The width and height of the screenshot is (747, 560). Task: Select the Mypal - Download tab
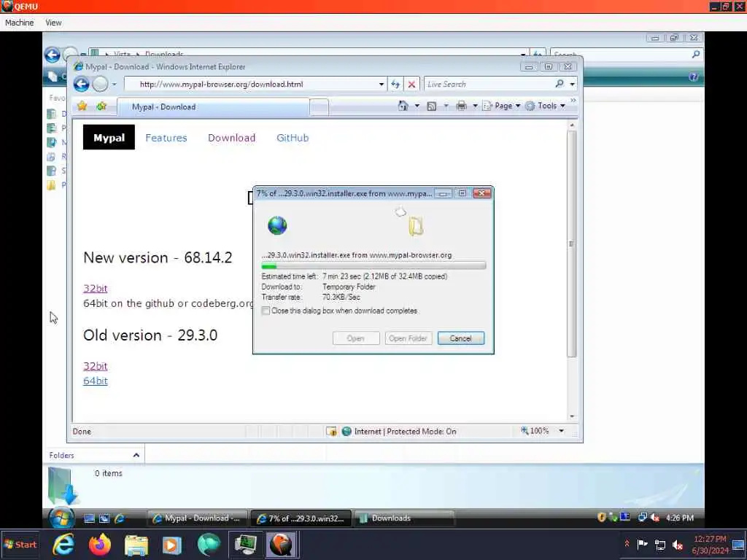point(213,106)
